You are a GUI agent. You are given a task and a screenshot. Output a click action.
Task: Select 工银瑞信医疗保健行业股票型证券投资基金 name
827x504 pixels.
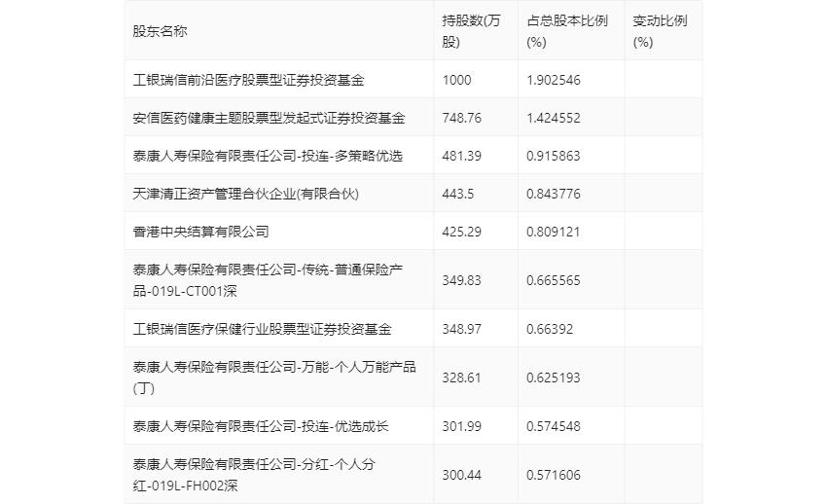tap(262, 329)
